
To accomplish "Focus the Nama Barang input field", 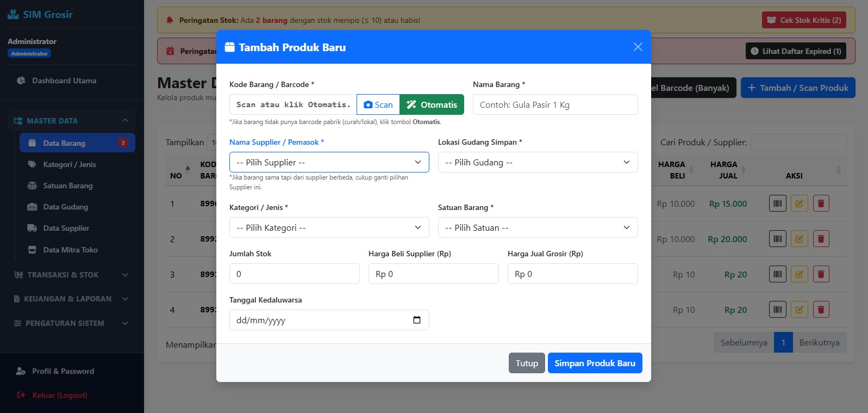I will (x=555, y=104).
